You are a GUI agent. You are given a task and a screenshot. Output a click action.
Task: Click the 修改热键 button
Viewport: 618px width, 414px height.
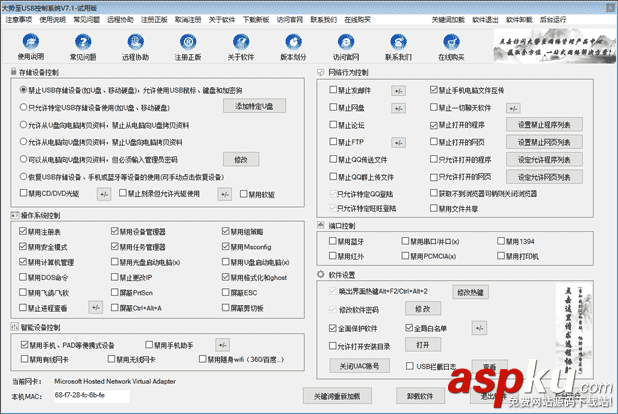pos(471,292)
